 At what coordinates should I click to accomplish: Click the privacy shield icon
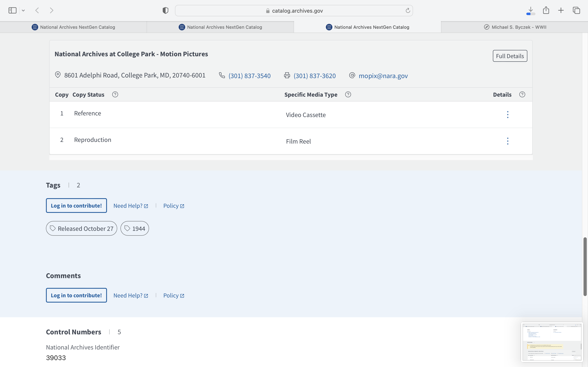(165, 10)
